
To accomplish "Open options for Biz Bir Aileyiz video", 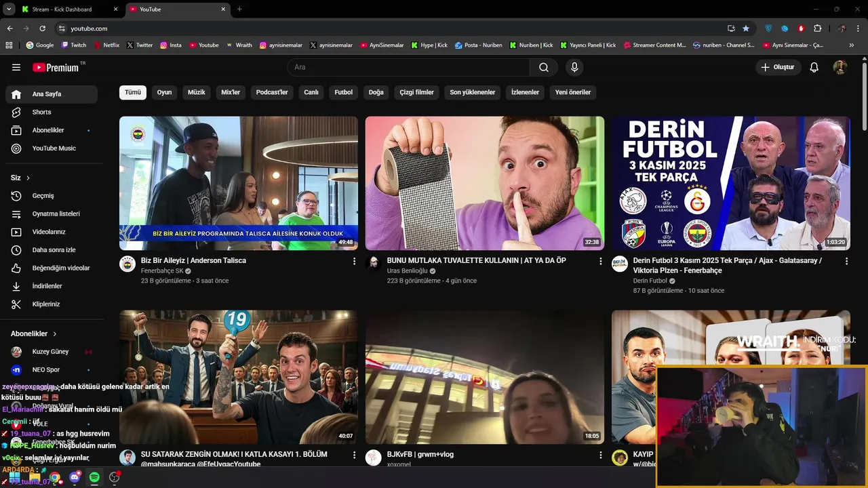I will (x=354, y=261).
